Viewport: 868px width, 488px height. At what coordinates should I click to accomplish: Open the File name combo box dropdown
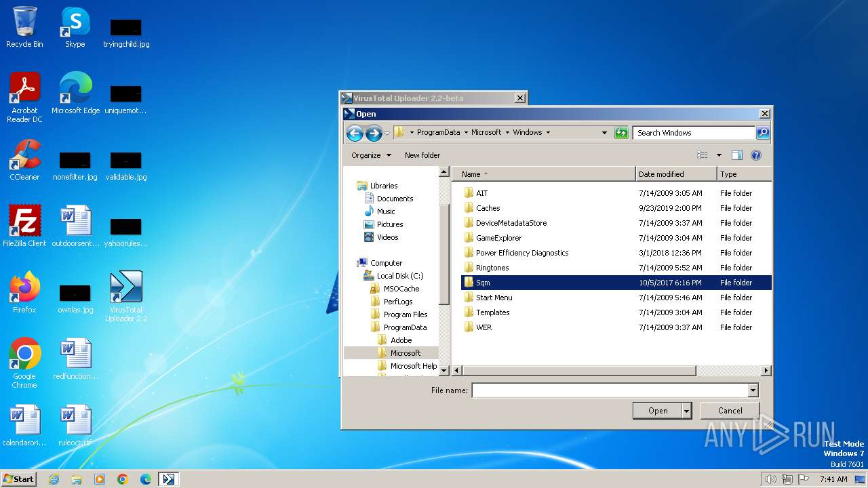753,390
